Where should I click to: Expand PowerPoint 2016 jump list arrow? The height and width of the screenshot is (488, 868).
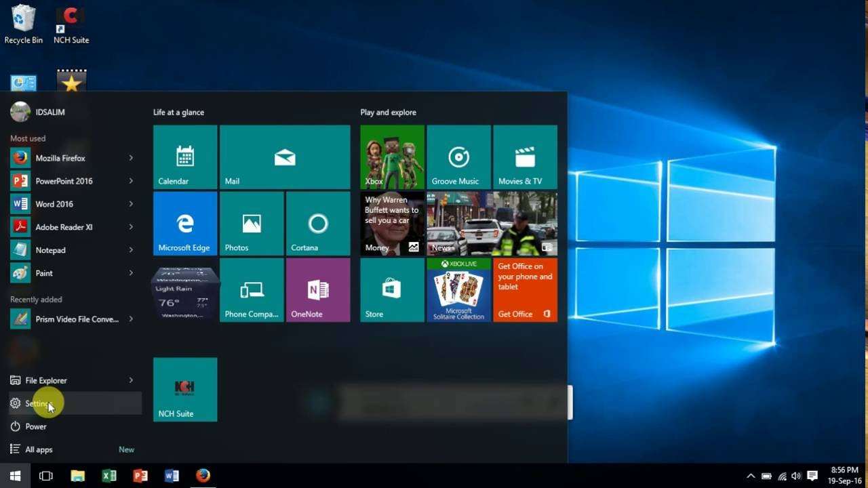tap(131, 181)
